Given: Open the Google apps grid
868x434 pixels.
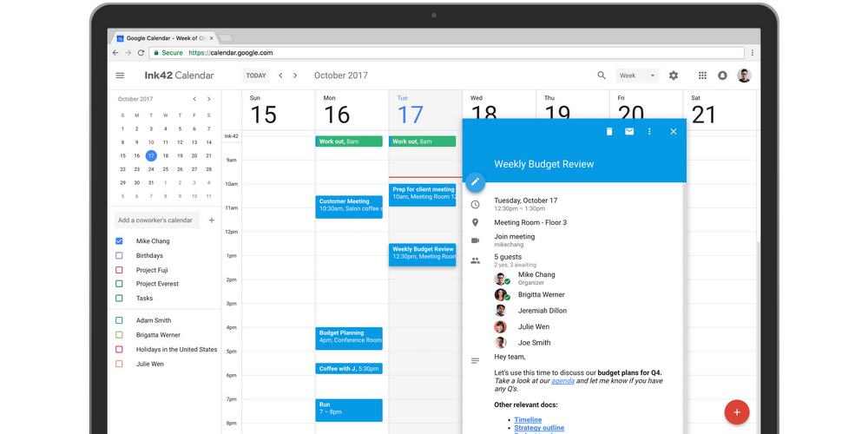Looking at the screenshot, I should click(702, 76).
